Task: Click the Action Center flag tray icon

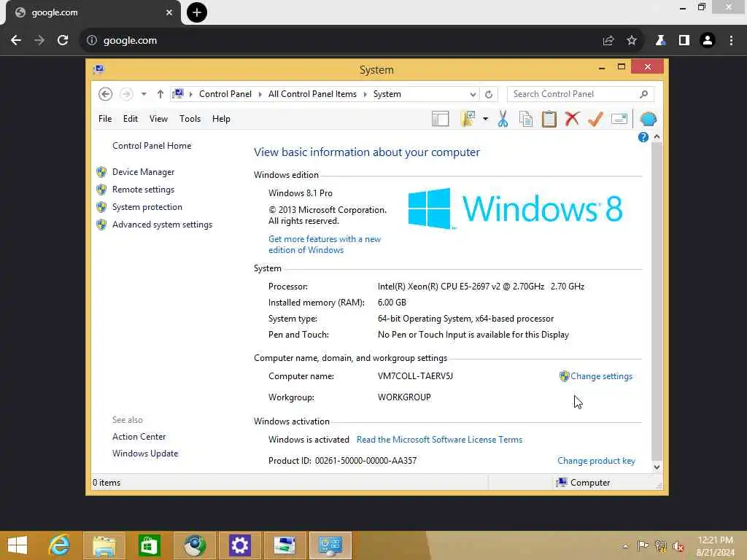Action: [x=643, y=545]
